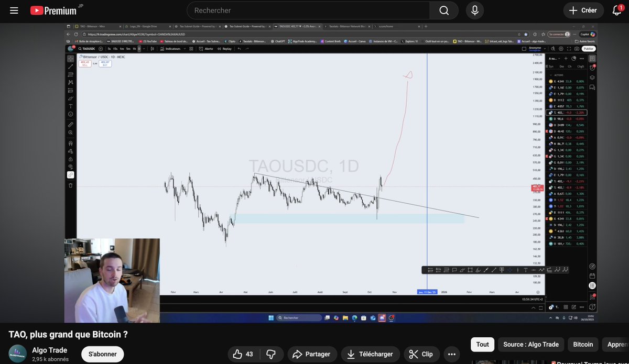The image size is (629, 364).
Task: Select the ruler measure tool
Action: pos(70,124)
